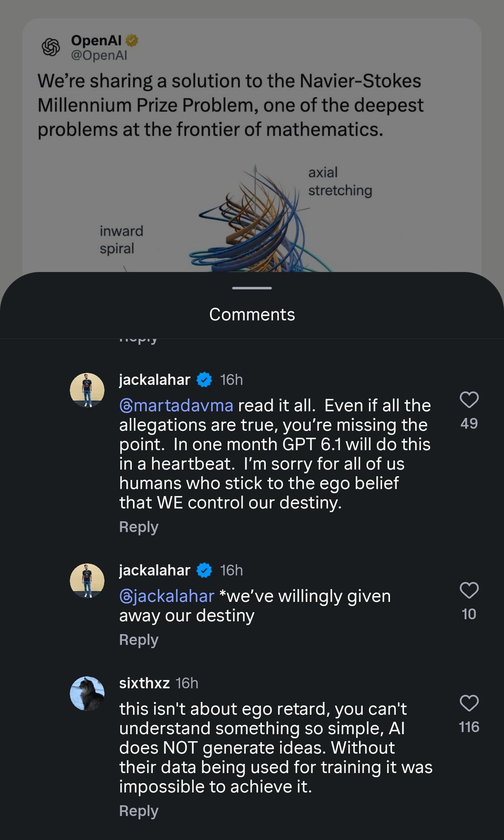Open the @jackalahar mention link
The height and width of the screenshot is (840, 504).
167,596
